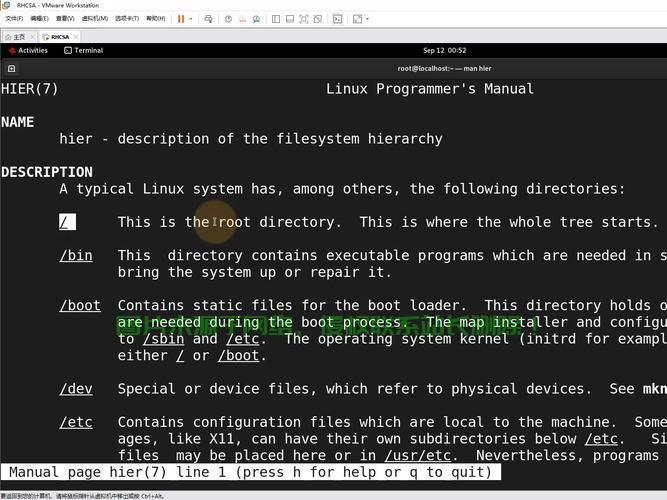The width and height of the screenshot is (667, 500).
Task: Click the new tab icon in terminal header
Action: click(x=11, y=68)
